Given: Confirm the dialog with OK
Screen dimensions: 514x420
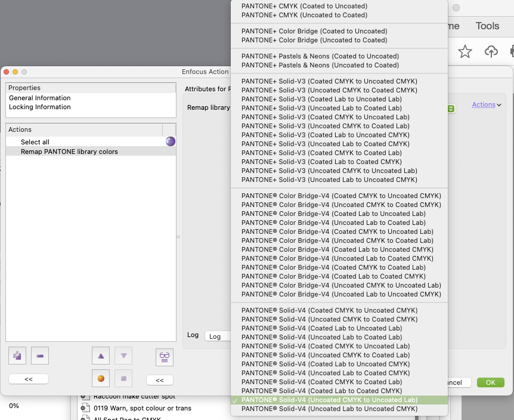Looking at the screenshot, I should pos(490,382).
